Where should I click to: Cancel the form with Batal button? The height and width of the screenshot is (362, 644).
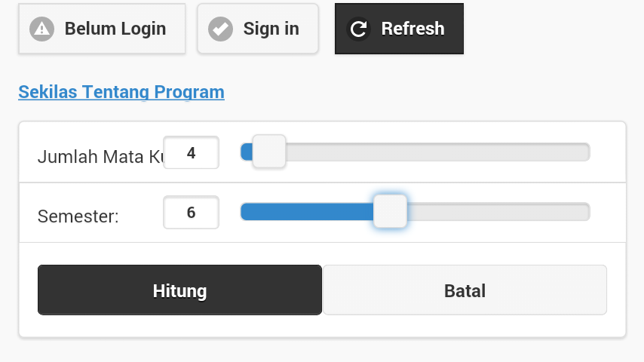pyautogui.click(x=465, y=290)
